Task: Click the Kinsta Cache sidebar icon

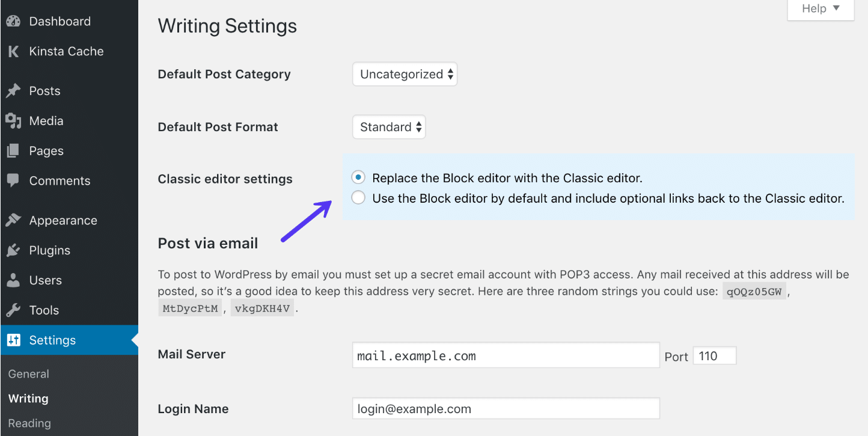Action: click(x=13, y=51)
